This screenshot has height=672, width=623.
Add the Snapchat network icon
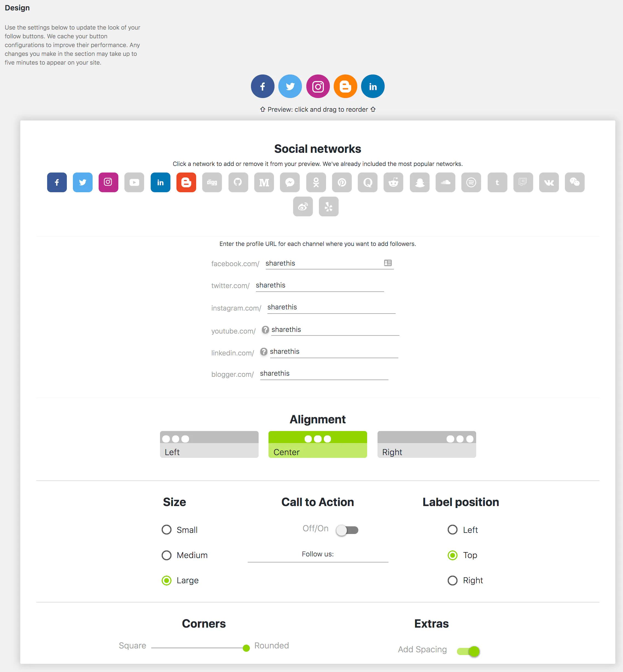419,182
